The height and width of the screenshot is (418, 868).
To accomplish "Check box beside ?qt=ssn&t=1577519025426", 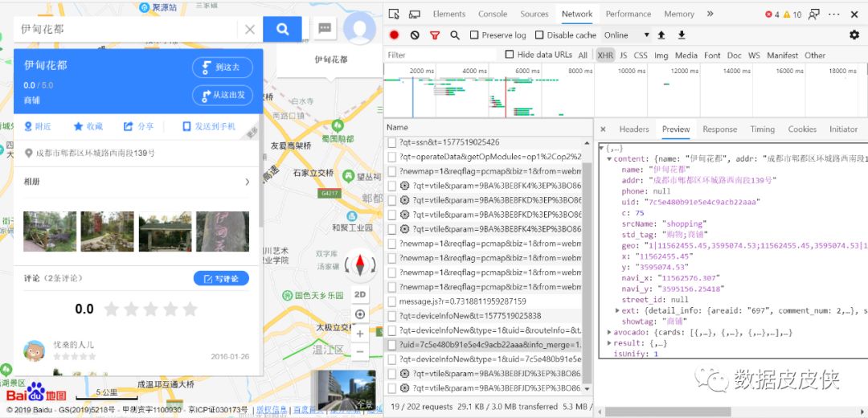I will tap(392, 142).
